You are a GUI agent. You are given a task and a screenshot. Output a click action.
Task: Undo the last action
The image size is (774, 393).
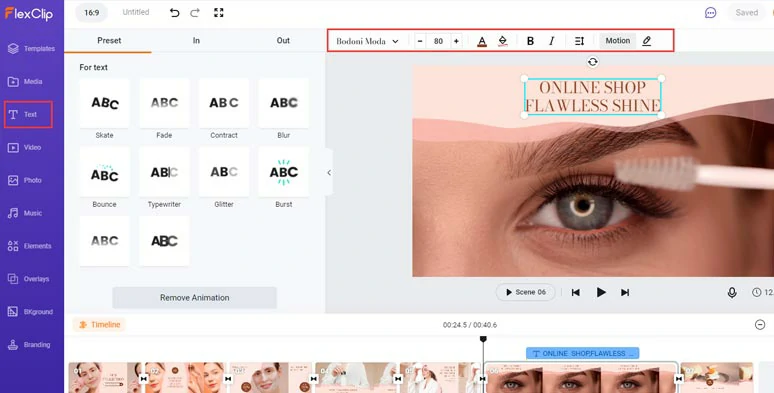(174, 13)
